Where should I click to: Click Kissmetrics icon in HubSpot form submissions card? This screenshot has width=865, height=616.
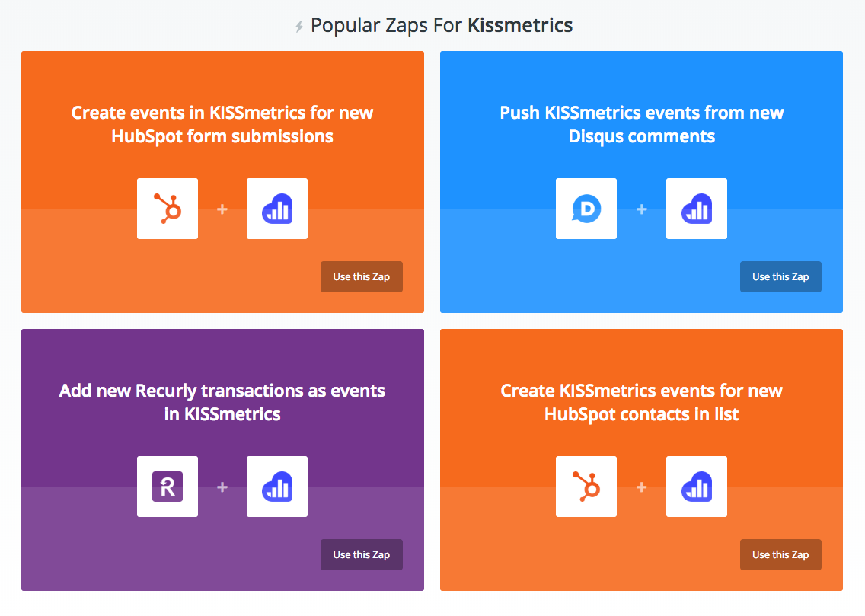click(x=277, y=209)
